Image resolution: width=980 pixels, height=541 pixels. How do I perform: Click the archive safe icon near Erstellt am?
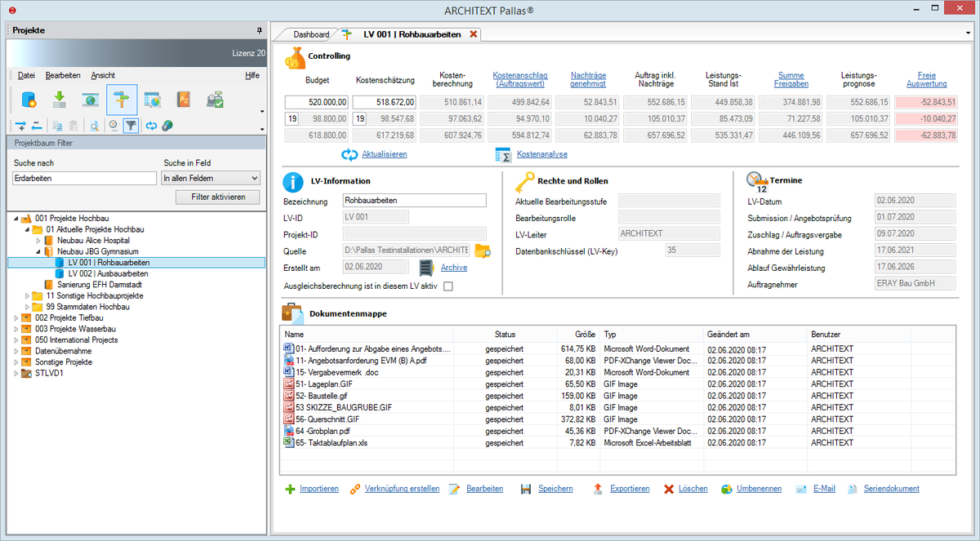pyautogui.click(x=425, y=268)
